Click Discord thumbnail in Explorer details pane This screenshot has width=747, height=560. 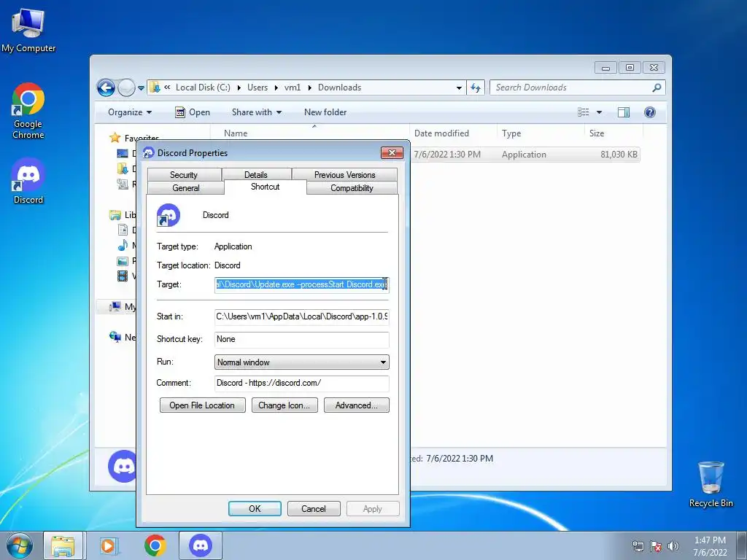(x=123, y=466)
